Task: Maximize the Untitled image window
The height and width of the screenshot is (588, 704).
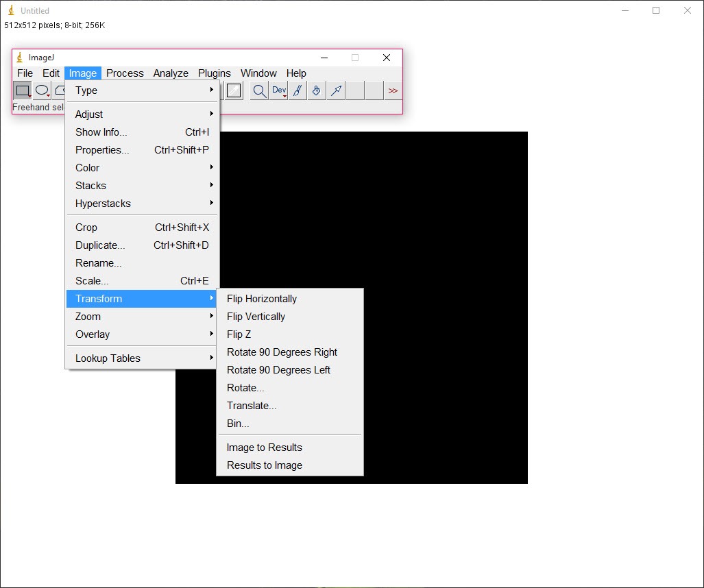Action: pyautogui.click(x=656, y=10)
